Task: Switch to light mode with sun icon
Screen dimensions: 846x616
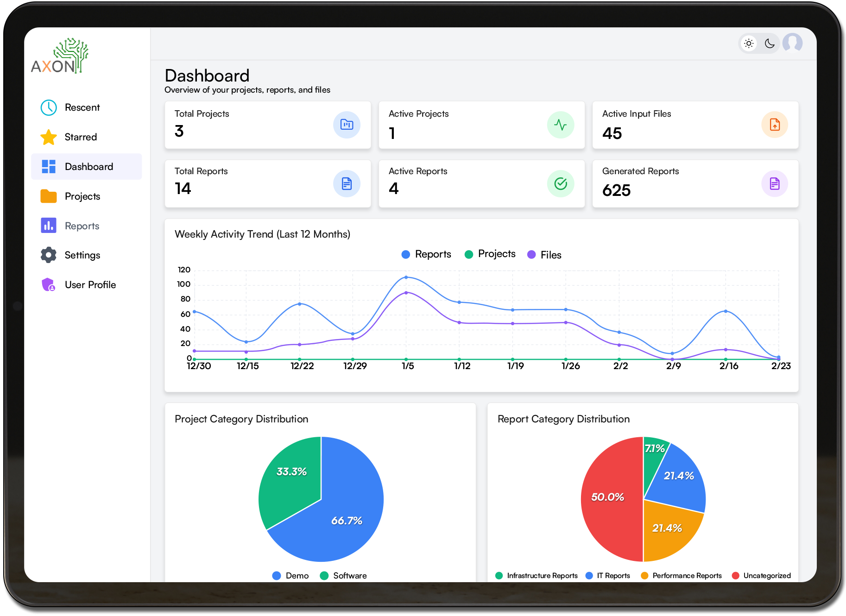Action: [749, 44]
